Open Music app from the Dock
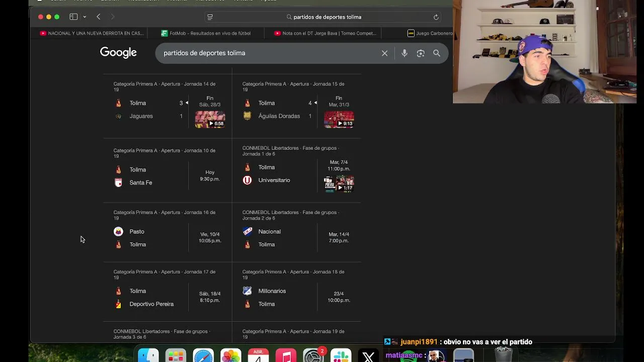The height and width of the screenshot is (362, 644). pyautogui.click(x=286, y=356)
